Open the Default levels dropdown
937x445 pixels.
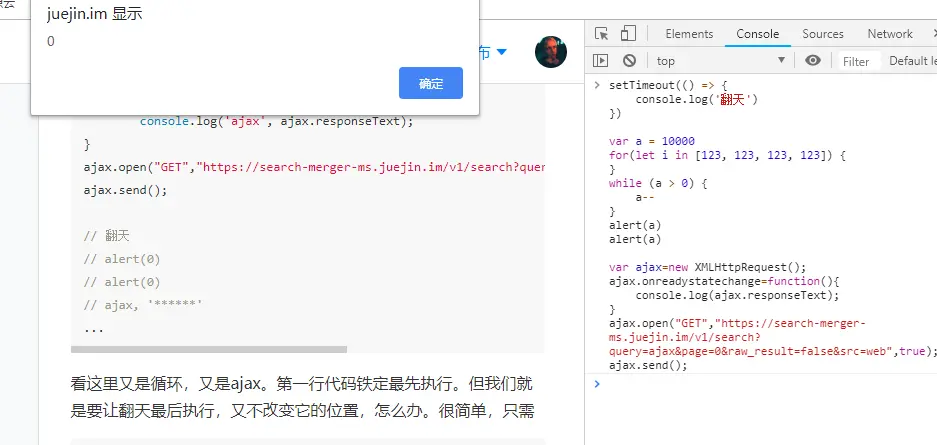click(912, 60)
